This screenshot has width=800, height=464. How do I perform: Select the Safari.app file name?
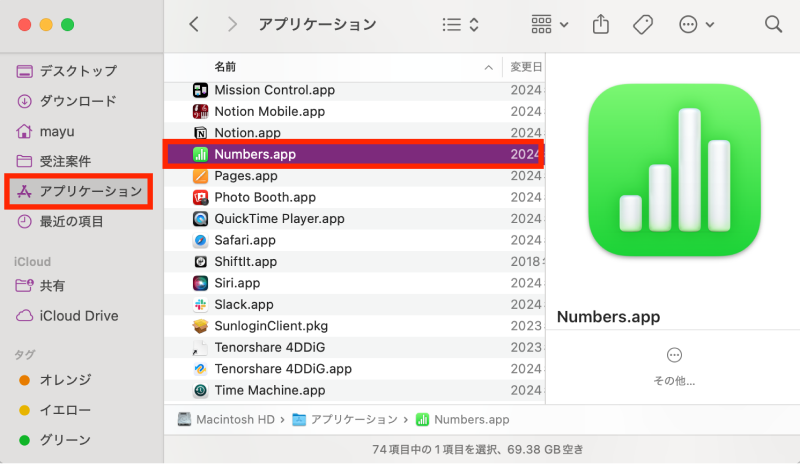pos(245,240)
